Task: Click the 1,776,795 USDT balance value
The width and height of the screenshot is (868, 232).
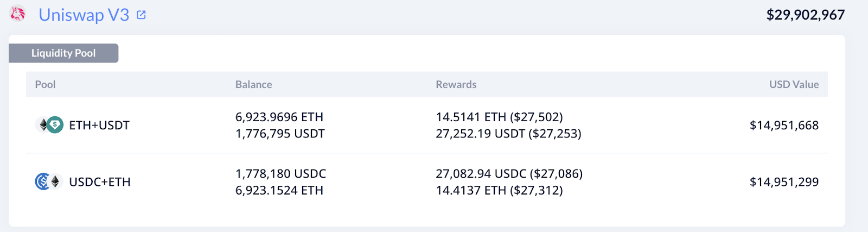Action: [x=280, y=134]
